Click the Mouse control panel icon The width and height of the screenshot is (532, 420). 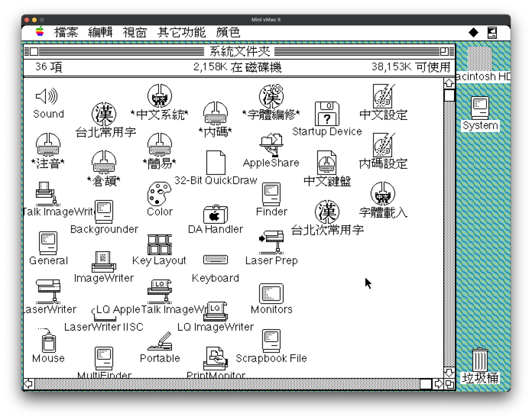click(x=48, y=341)
